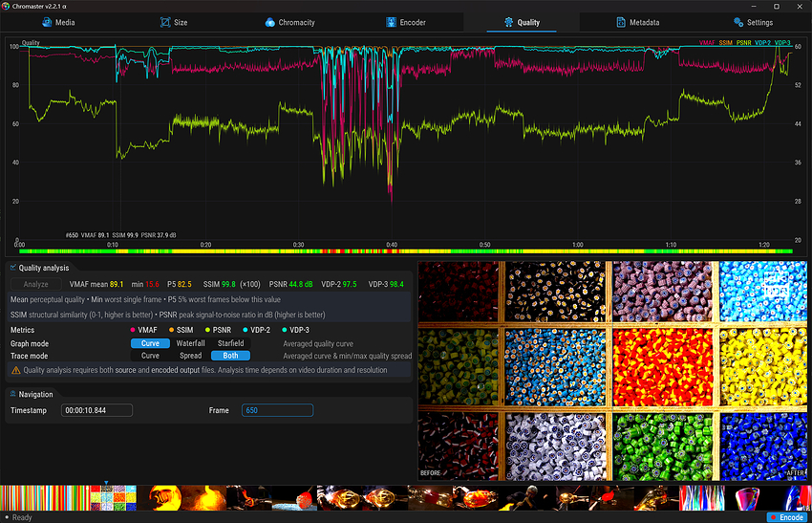Click the warning triangle icon
The width and height of the screenshot is (812, 523).
[16, 370]
